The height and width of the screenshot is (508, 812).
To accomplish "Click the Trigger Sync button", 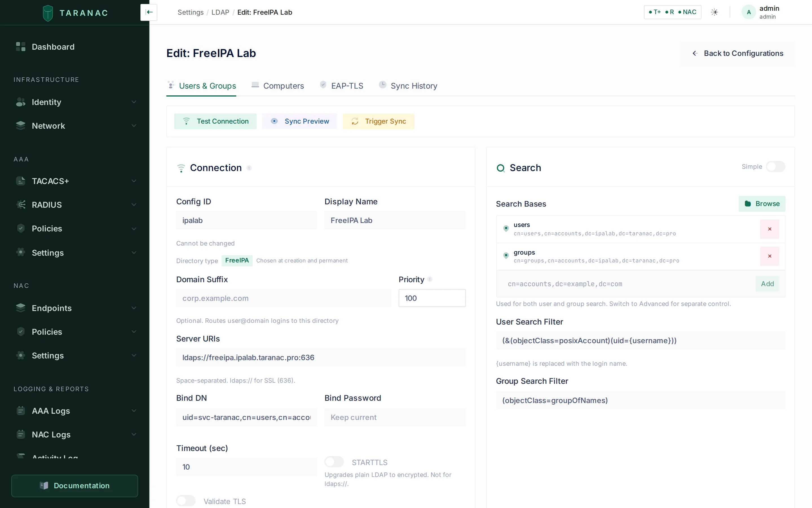I will click(378, 121).
